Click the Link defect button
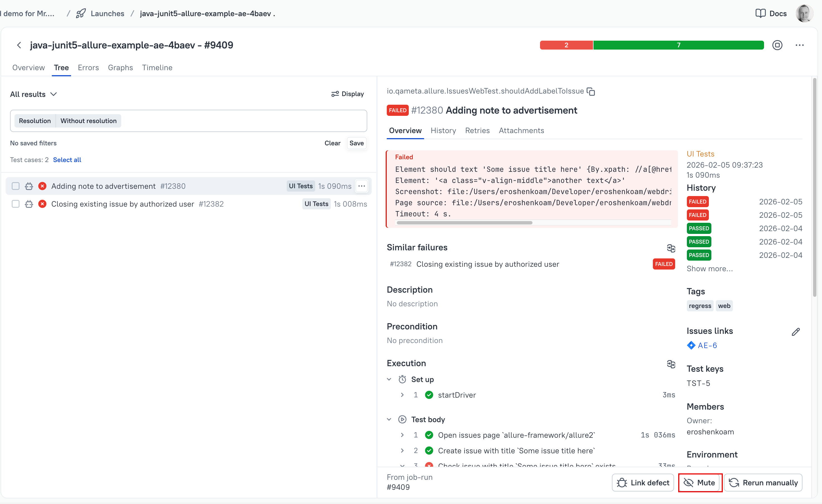Image resolution: width=822 pixels, height=504 pixels. point(643,482)
